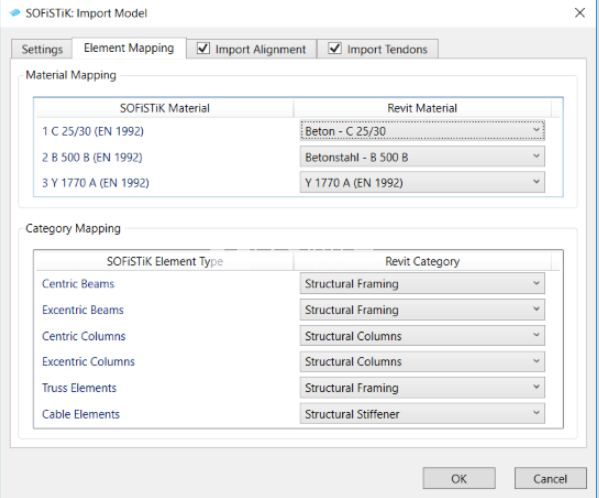
Task: Open the Import Alignment tab
Action: point(251,49)
